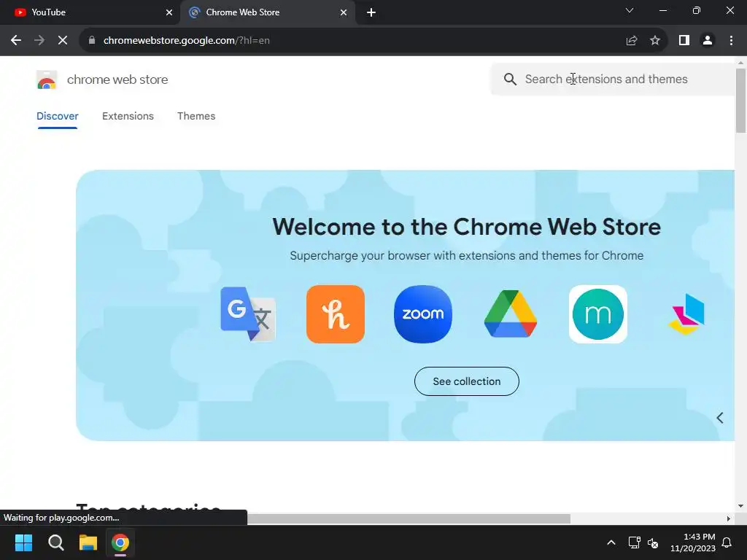Open the Extensions tab
Viewport: 747px width, 560px height.
(128, 116)
